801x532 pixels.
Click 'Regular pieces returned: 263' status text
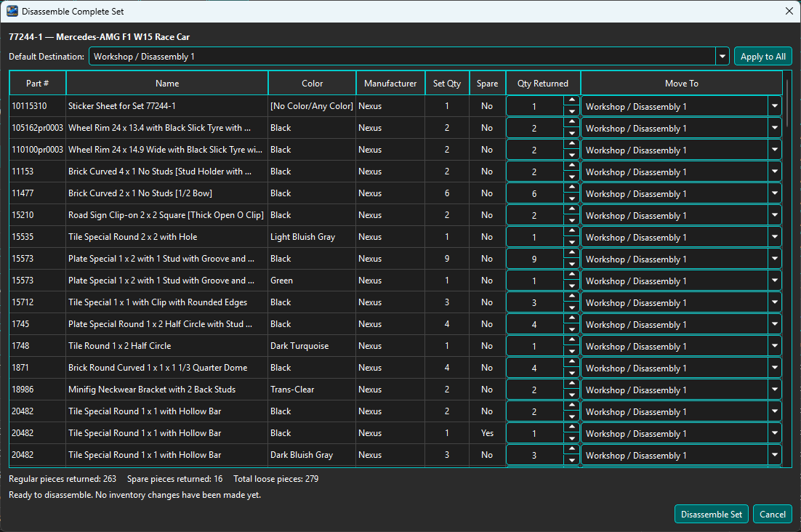(x=63, y=479)
